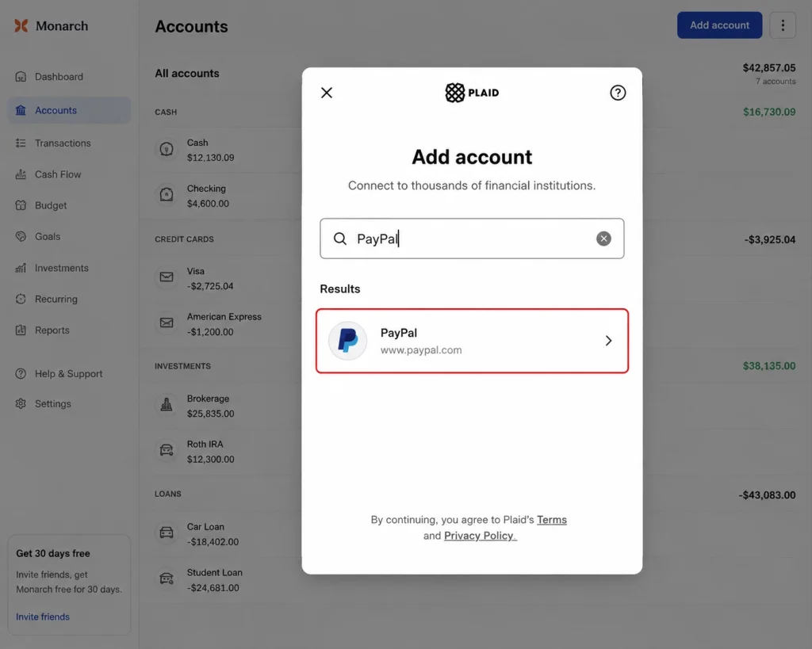Click the Settings gear icon
This screenshot has height=649, width=812.
point(21,403)
